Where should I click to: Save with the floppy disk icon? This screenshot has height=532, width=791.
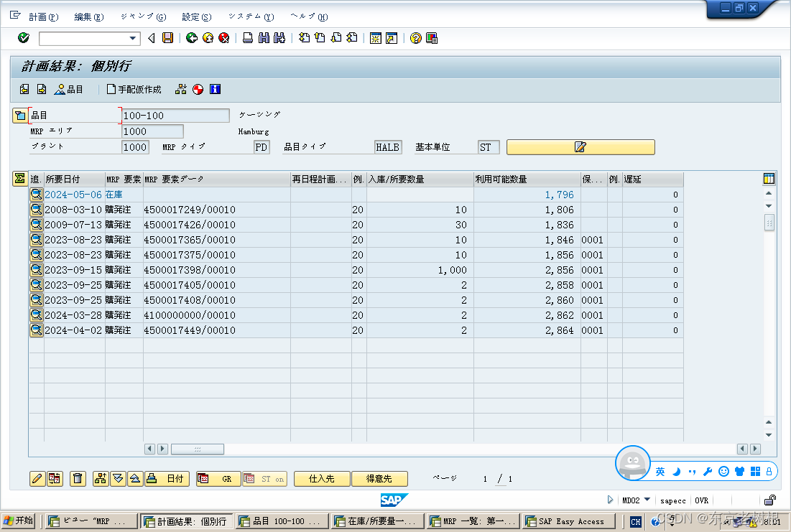tap(168, 38)
